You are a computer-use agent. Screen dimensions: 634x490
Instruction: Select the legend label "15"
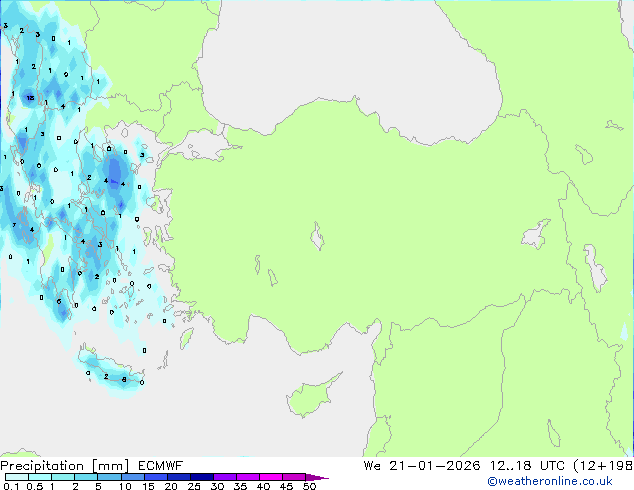point(148,486)
